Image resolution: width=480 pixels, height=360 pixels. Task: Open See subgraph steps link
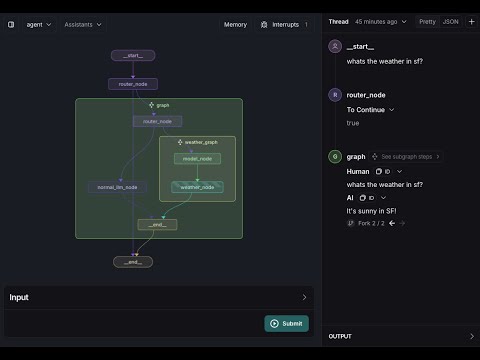[x=406, y=157]
